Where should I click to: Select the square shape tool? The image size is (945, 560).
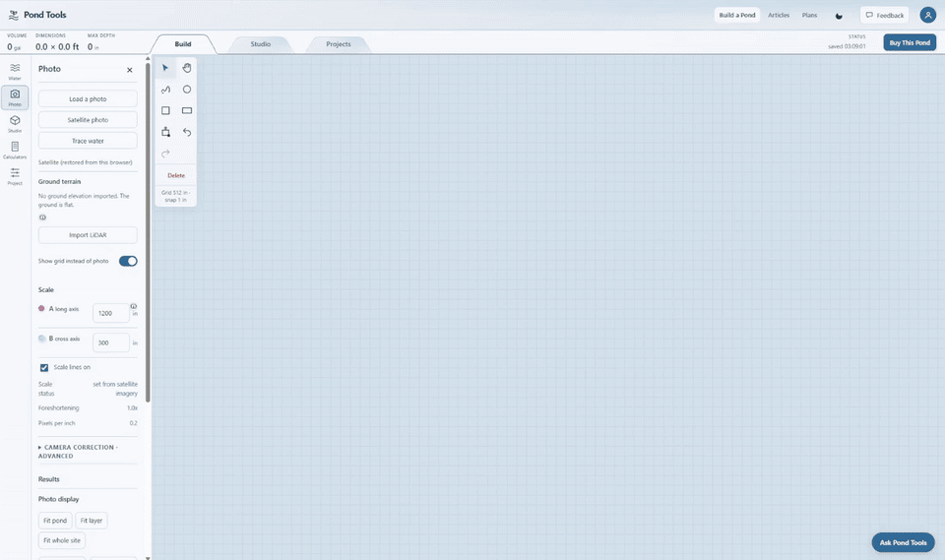(165, 111)
